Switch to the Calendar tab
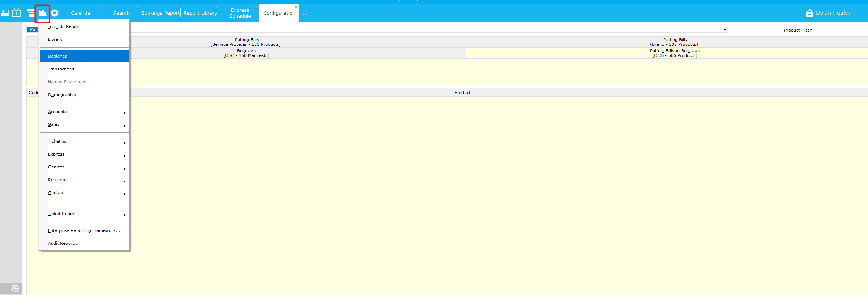 coord(81,13)
